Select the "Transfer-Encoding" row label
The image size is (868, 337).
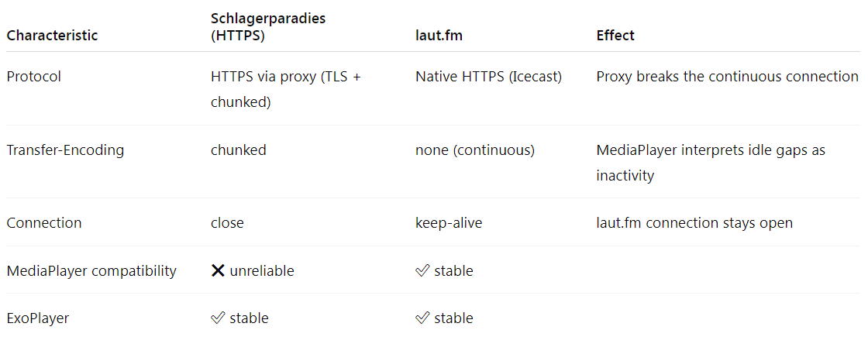click(x=65, y=150)
